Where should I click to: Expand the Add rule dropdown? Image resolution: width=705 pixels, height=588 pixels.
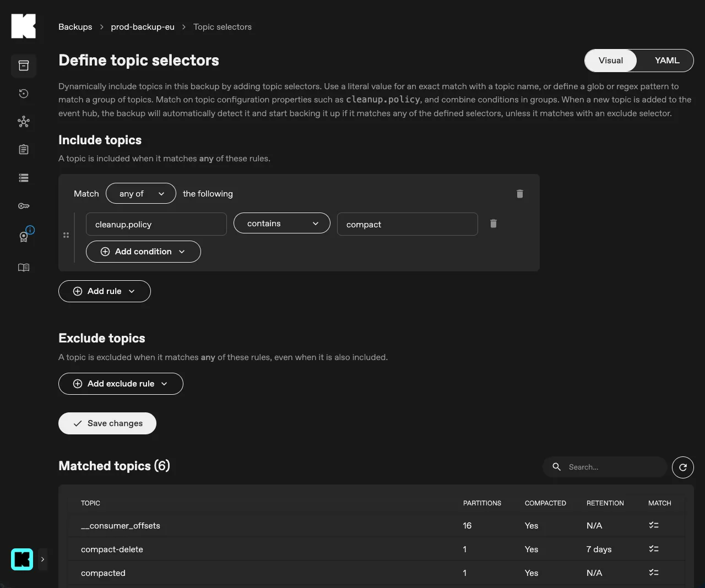coord(105,291)
